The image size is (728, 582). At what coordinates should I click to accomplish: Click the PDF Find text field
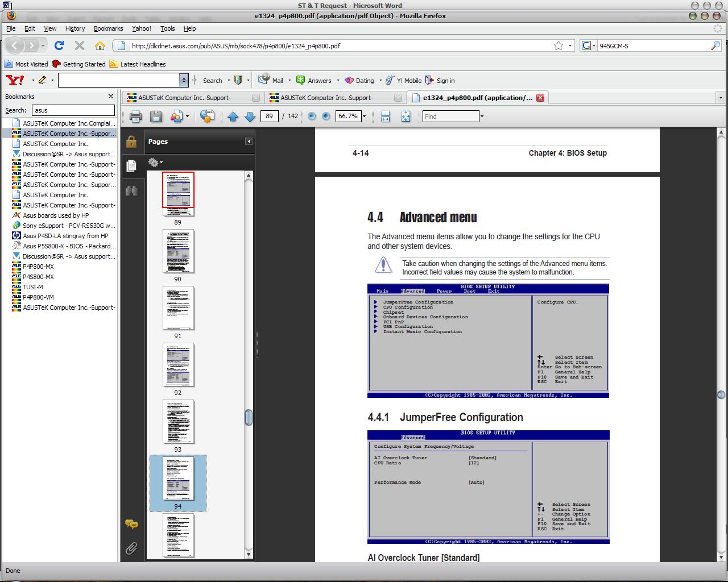click(x=451, y=117)
